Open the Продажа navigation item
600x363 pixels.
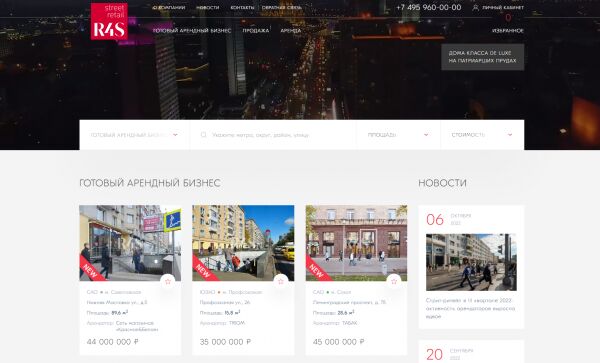256,31
